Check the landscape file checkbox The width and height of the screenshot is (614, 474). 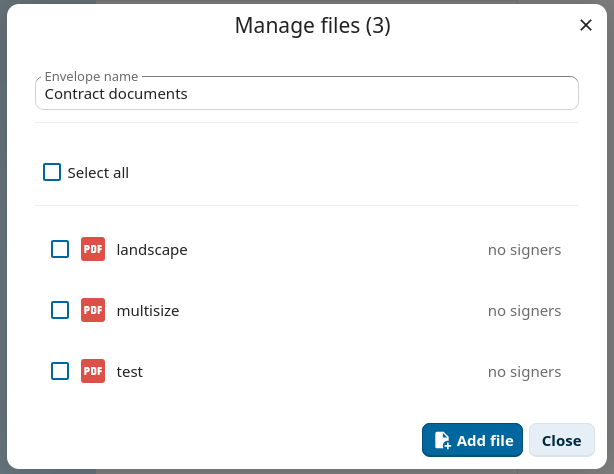point(60,249)
